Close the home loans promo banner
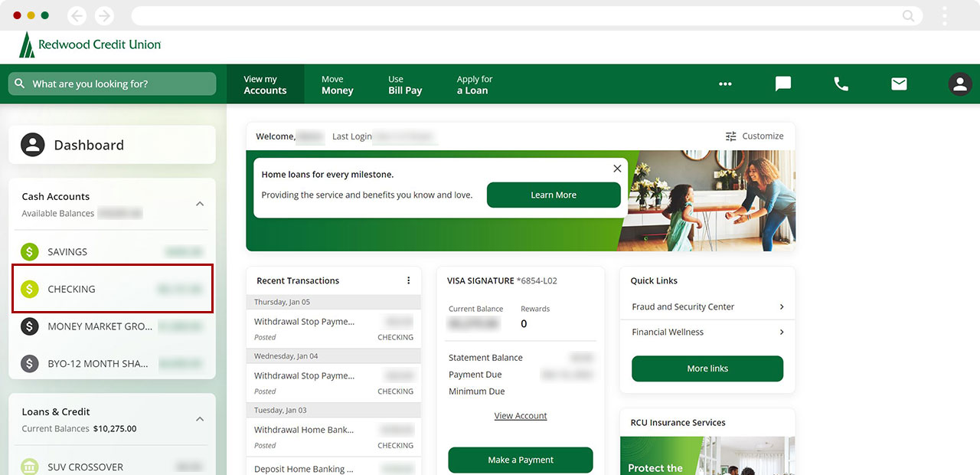Viewport: 980px width, 475px height. tap(617, 169)
